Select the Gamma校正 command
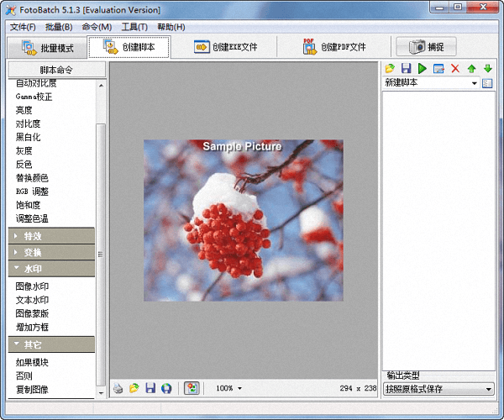The width and height of the screenshot is (504, 420). pos(34,97)
